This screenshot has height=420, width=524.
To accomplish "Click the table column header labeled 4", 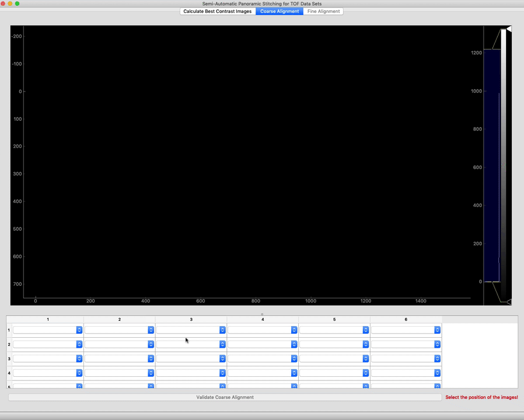I will coord(263,319).
